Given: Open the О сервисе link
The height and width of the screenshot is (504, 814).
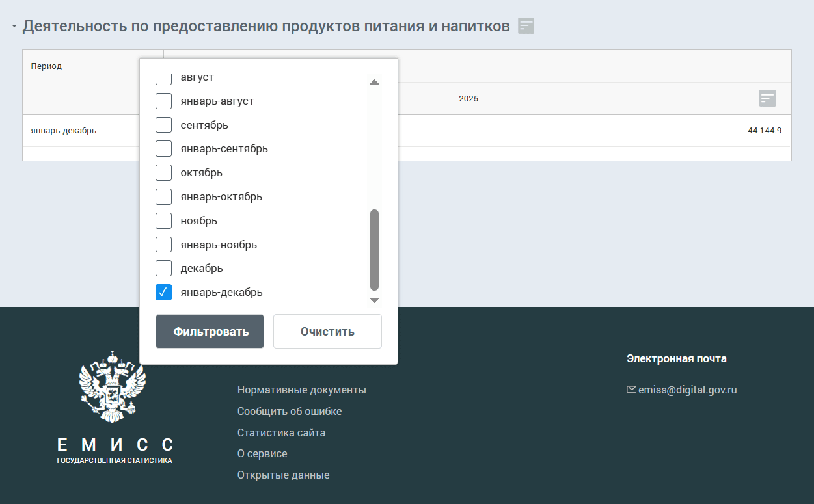Looking at the screenshot, I should coord(262,454).
